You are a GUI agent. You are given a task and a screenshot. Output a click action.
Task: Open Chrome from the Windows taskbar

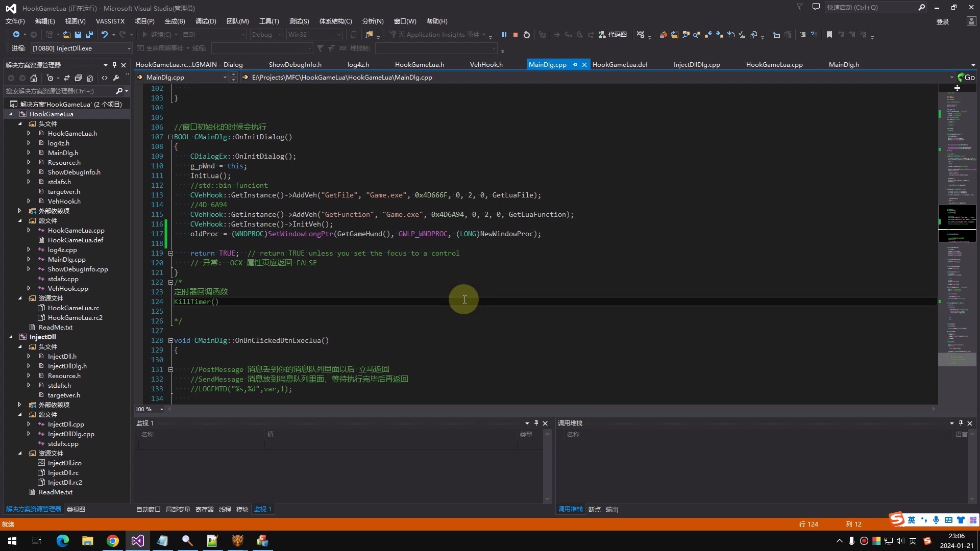tap(113, 541)
